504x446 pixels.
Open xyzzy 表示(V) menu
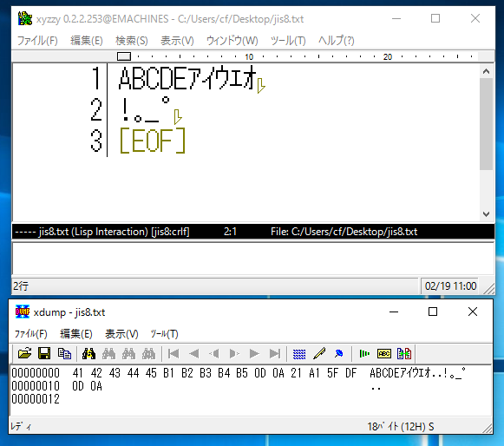click(x=177, y=41)
